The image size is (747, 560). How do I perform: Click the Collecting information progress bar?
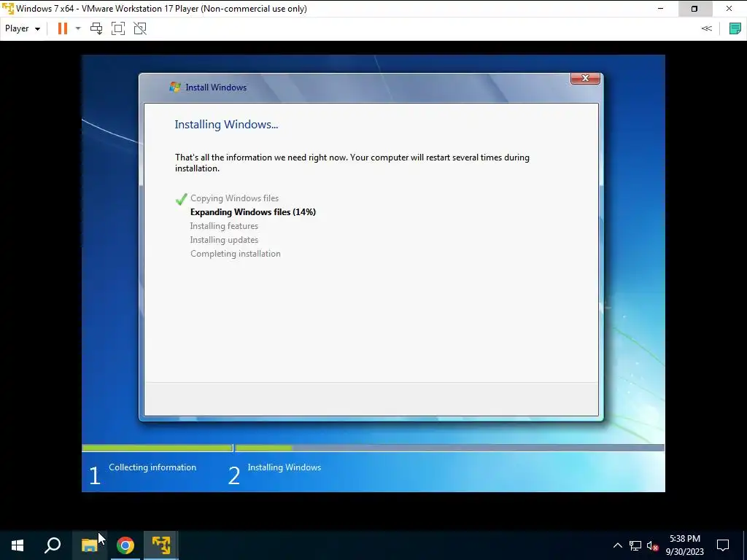tap(158, 448)
